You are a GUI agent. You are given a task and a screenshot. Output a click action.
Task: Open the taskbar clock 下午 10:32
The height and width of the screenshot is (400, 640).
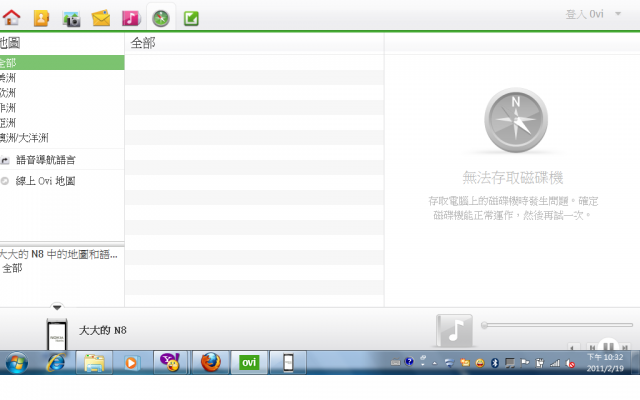point(605,362)
